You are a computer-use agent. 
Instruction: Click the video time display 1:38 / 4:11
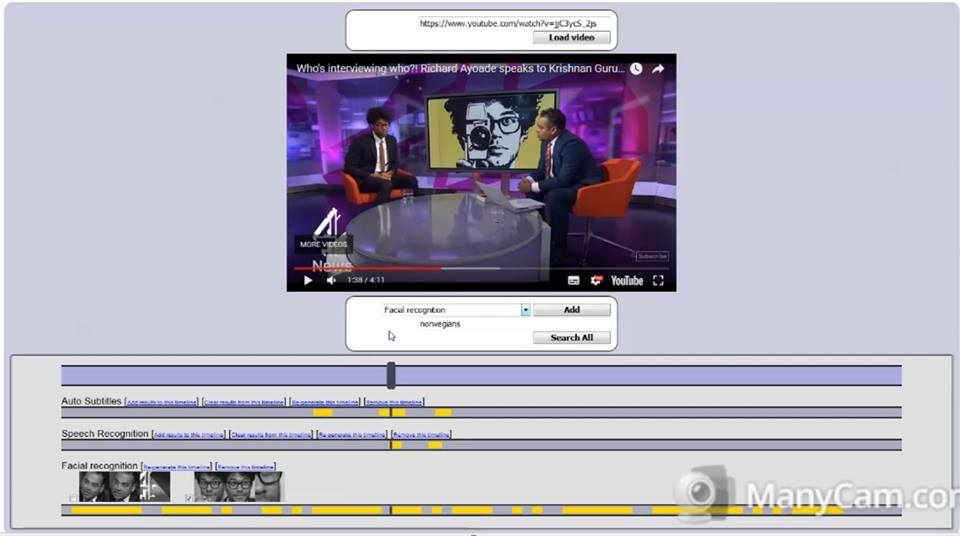click(366, 281)
